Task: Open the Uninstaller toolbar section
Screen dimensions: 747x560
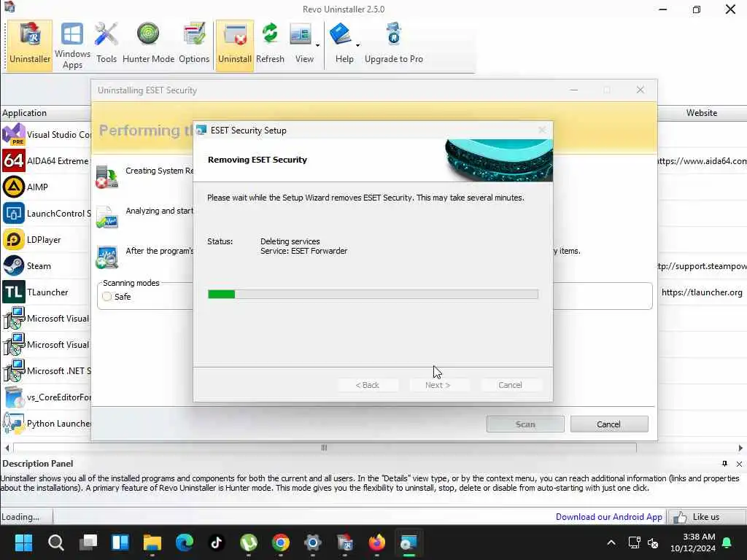Action: click(29, 45)
